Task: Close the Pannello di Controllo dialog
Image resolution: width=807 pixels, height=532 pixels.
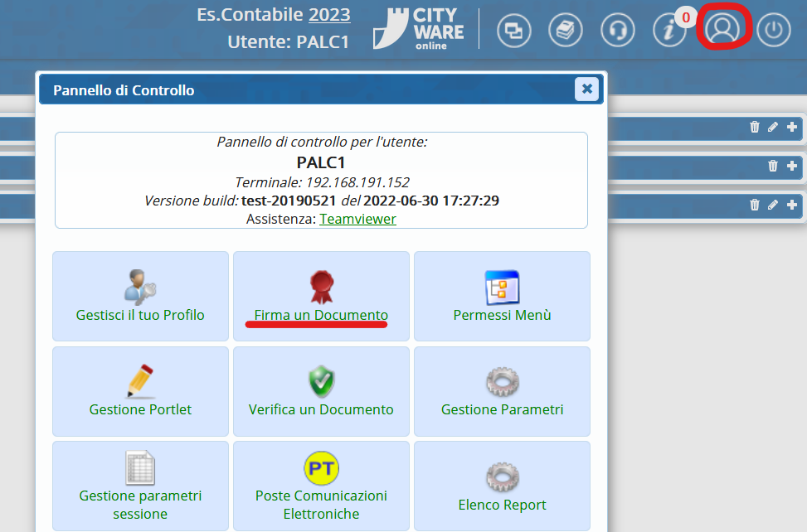Action: click(x=586, y=89)
